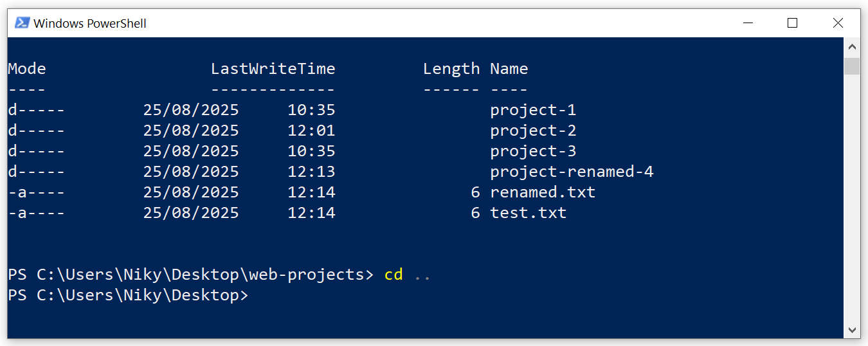Image resolution: width=868 pixels, height=346 pixels.
Task: Click the current Desktop prompt line
Action: pos(127,295)
